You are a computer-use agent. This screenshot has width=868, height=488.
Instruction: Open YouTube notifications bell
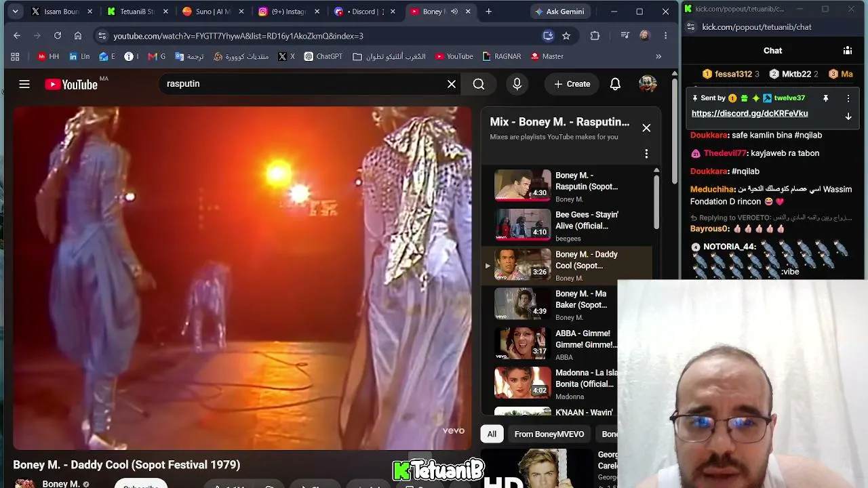point(615,84)
